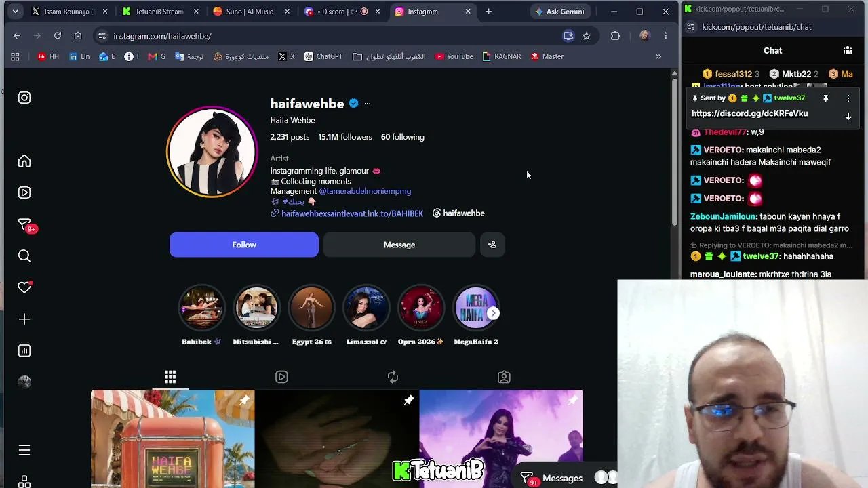Open the haifawehbexsaintlevant.lnk.to link
This screenshot has height=488, width=868.
(x=352, y=213)
